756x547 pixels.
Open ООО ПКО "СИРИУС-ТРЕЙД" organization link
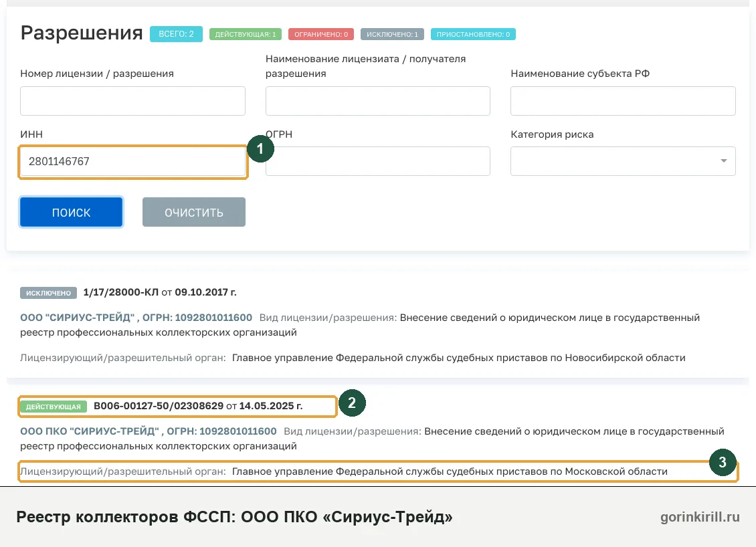149,431
